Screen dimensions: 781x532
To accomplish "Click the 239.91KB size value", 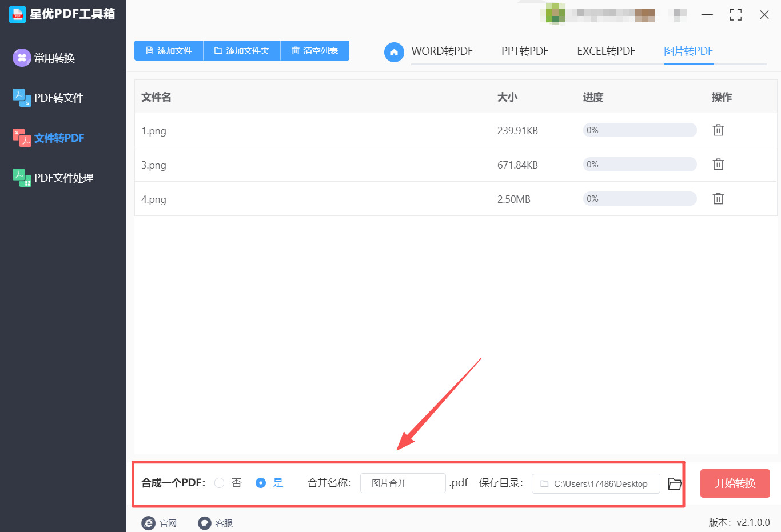I will pos(517,131).
